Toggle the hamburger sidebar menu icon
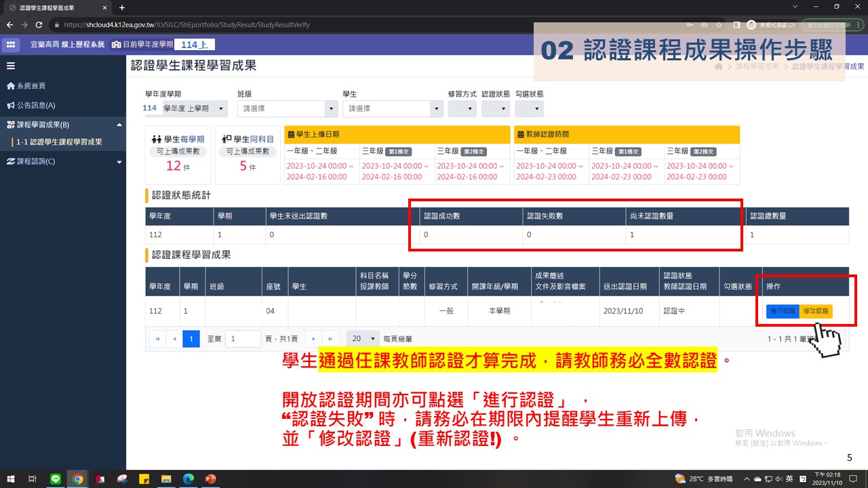Viewport: 868px width, 488px height. coord(10,66)
